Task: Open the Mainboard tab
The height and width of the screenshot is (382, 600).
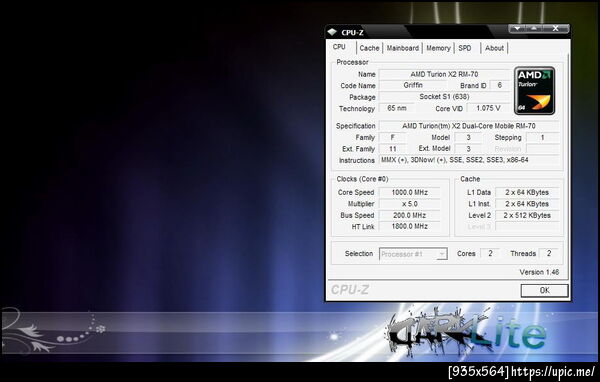Action: click(x=403, y=48)
